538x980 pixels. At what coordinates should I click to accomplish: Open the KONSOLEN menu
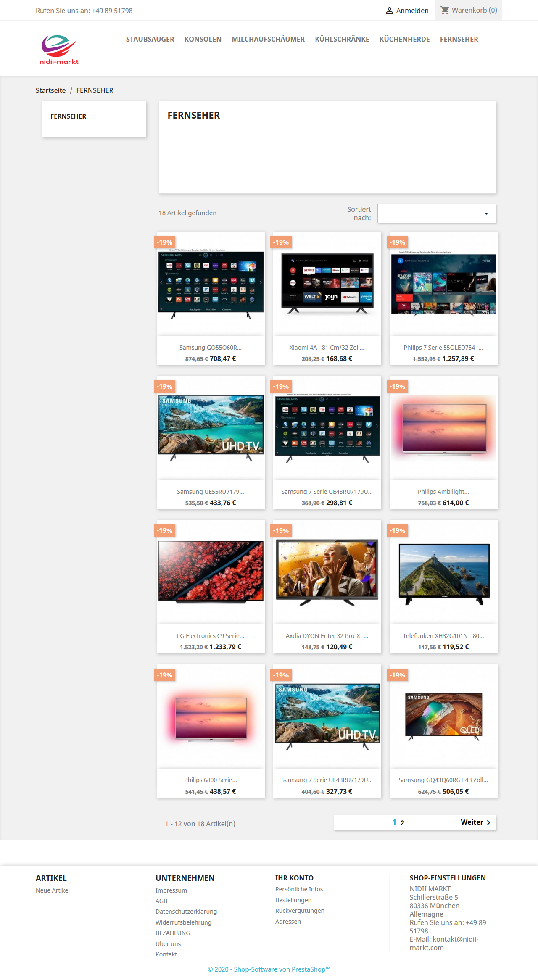(203, 39)
